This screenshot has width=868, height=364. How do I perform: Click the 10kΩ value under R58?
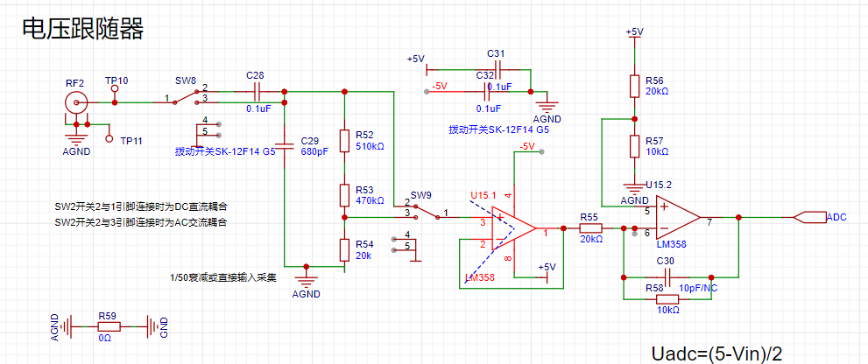click(x=667, y=311)
